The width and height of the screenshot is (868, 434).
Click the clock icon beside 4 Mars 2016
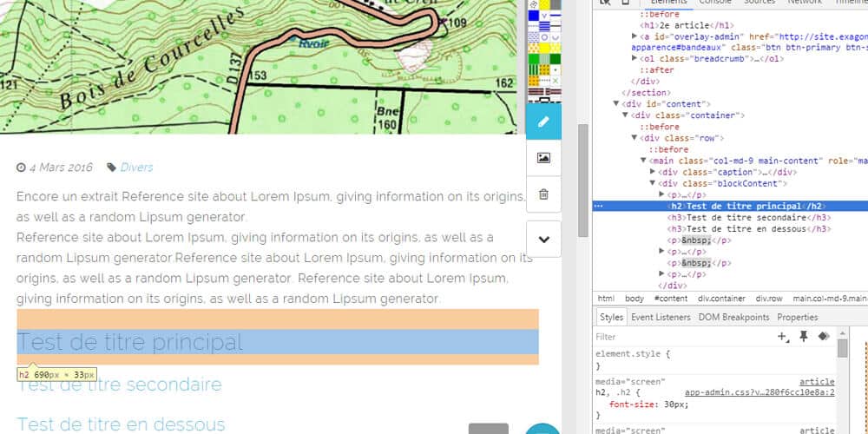(x=21, y=168)
